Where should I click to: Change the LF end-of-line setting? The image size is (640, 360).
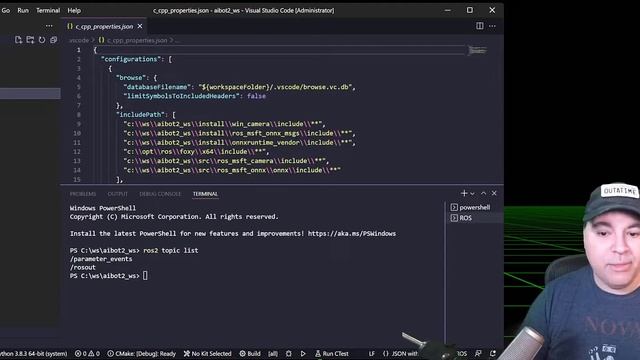pyautogui.click(x=372, y=353)
